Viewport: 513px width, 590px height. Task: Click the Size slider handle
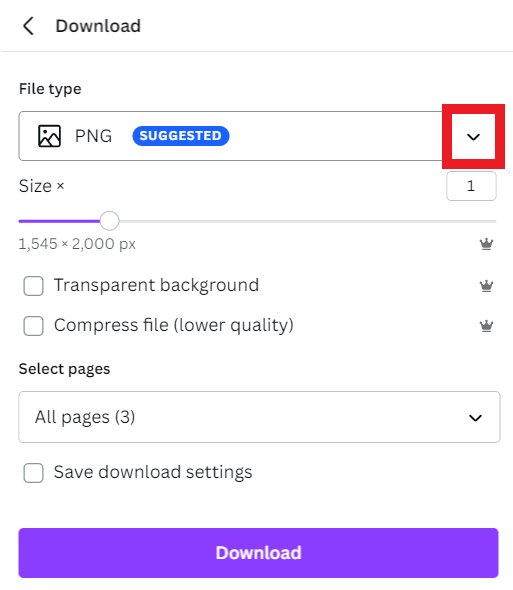coord(110,221)
